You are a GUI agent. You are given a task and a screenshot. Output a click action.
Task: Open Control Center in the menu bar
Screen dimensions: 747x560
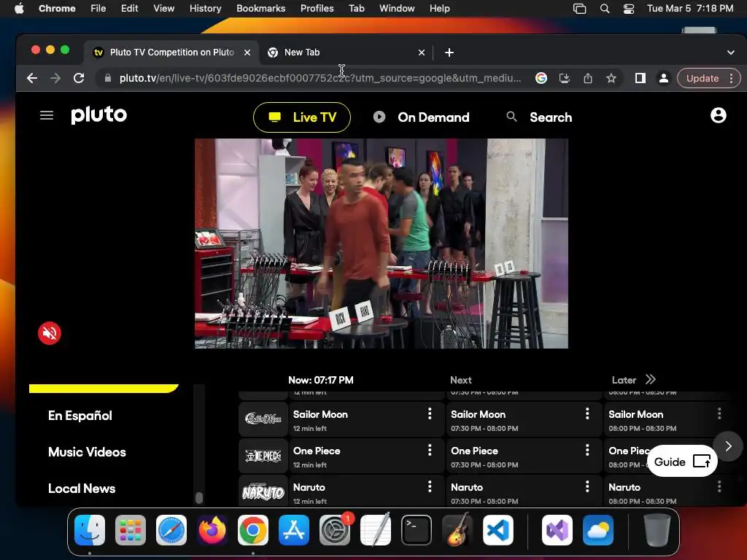point(628,8)
